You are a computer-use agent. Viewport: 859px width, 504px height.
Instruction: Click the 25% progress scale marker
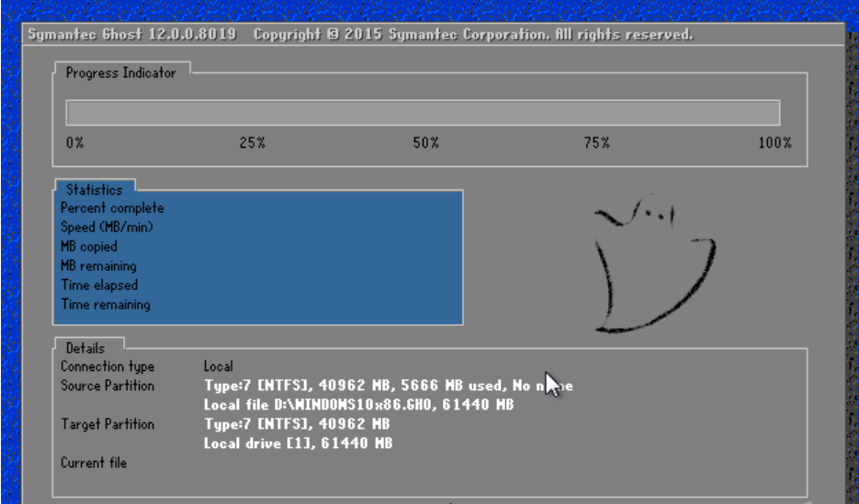[253, 143]
